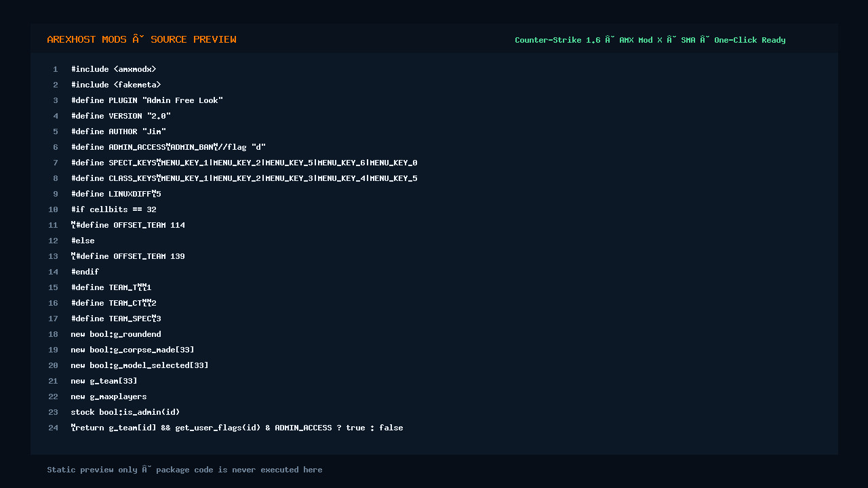Click the AREXHOST MODS SOURCE PREVIEW title
This screenshot has height=488, width=868.
(x=142, y=39)
